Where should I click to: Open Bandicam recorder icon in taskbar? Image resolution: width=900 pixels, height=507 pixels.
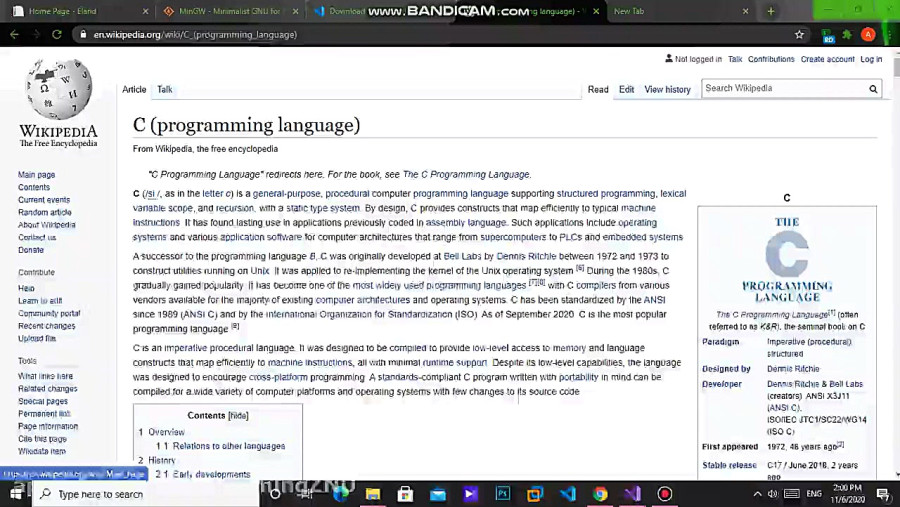665,494
